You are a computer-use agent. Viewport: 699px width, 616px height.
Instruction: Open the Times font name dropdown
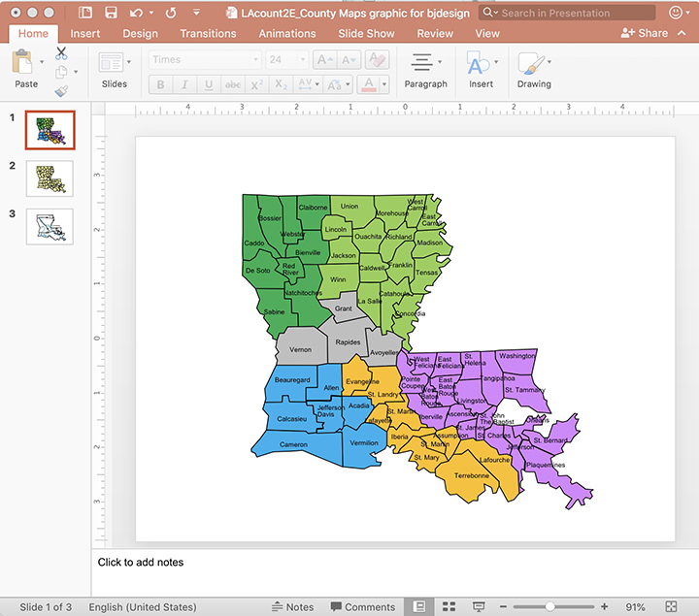click(x=255, y=60)
